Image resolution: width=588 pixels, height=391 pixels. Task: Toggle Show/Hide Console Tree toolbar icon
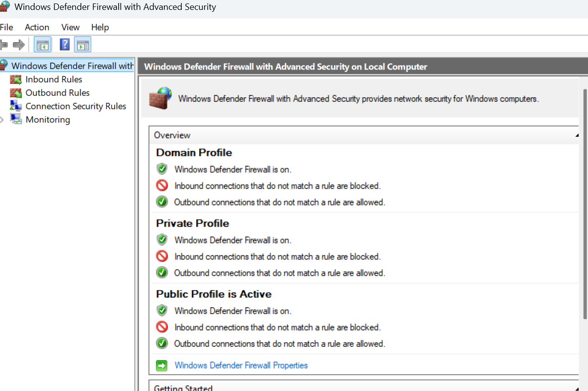tap(42, 45)
